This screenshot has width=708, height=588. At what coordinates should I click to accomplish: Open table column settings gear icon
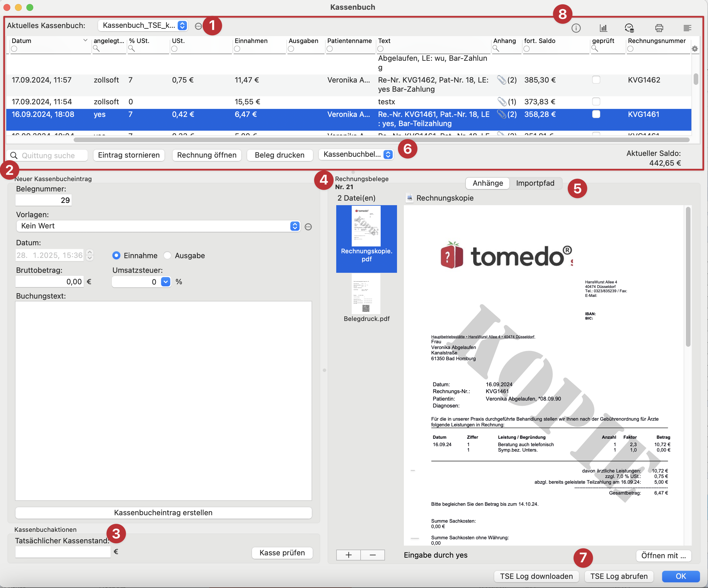point(695,49)
